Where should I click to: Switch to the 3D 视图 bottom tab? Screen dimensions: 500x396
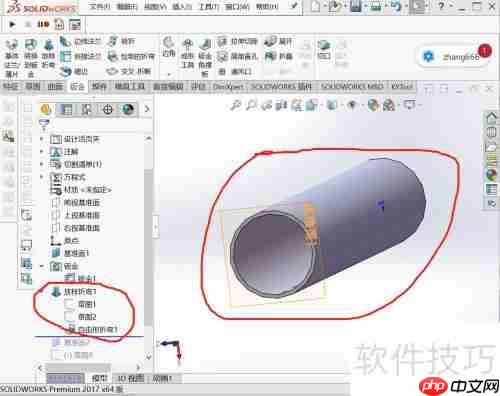pos(130,378)
